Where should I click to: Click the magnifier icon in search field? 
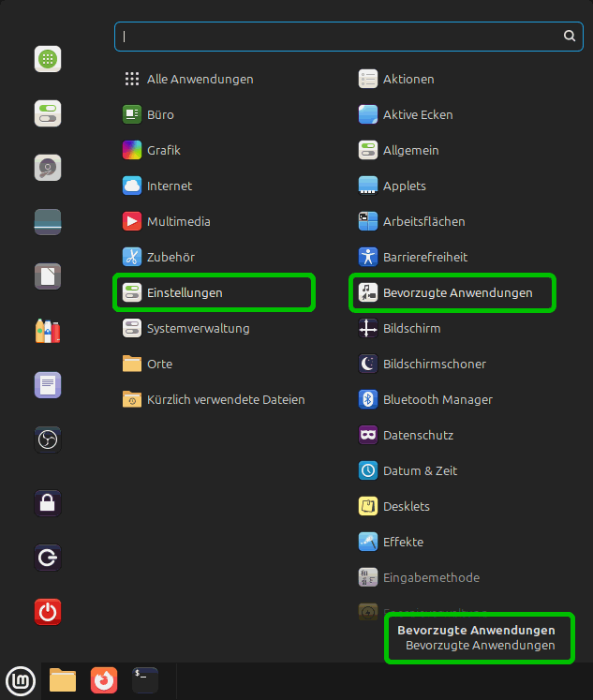[x=569, y=37]
